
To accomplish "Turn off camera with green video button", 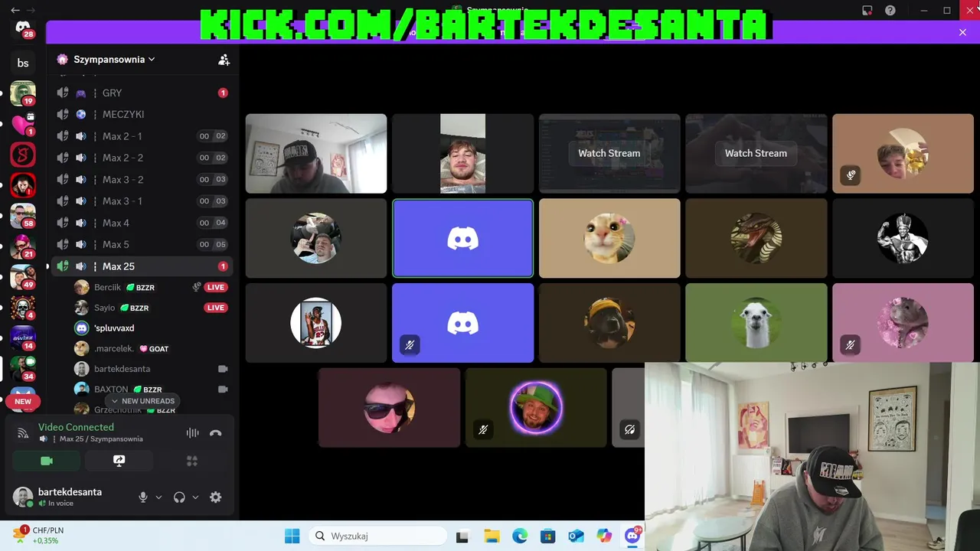I will point(46,461).
